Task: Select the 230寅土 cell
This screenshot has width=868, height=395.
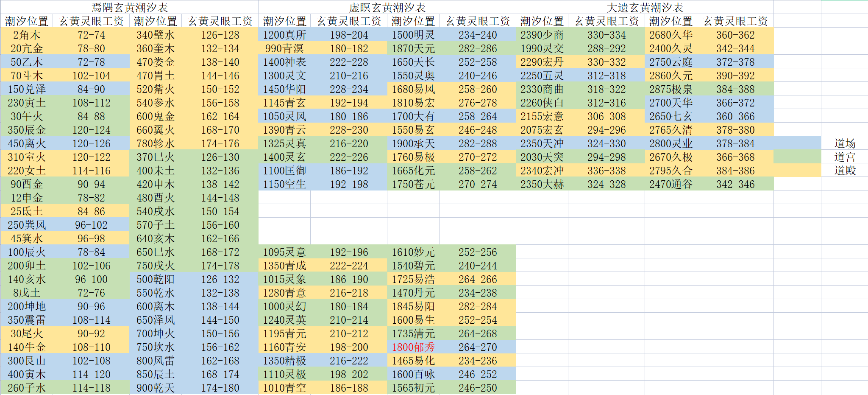Action: [x=27, y=102]
